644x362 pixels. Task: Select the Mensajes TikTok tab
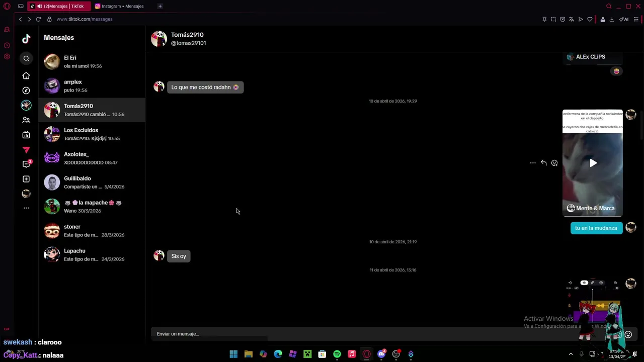(x=58, y=6)
